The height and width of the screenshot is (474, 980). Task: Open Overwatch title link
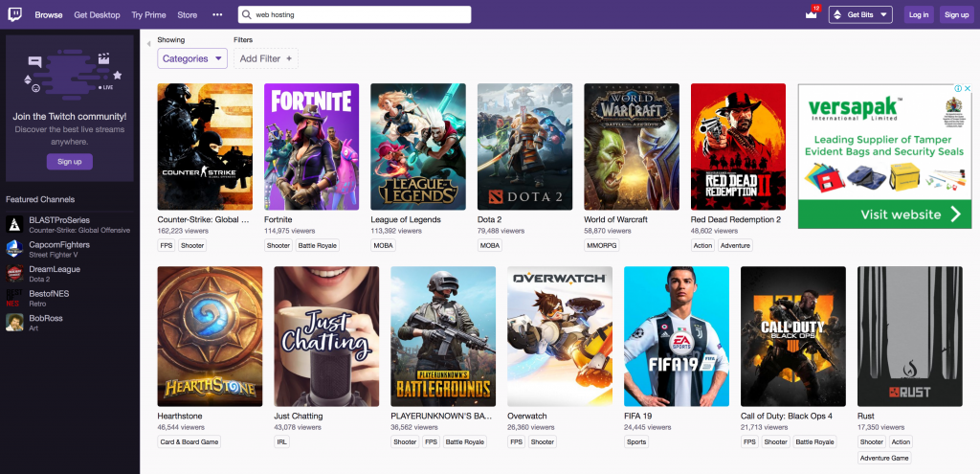527,416
